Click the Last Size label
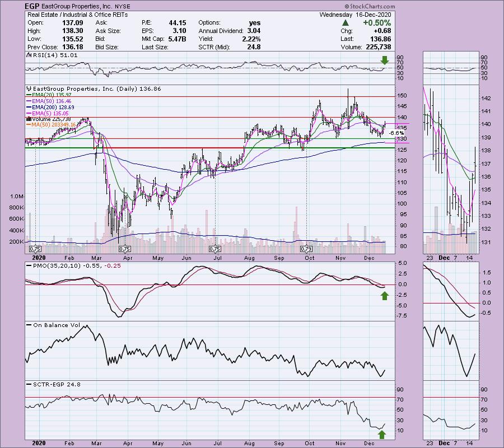The height and width of the screenshot is (448, 504). pos(155,47)
